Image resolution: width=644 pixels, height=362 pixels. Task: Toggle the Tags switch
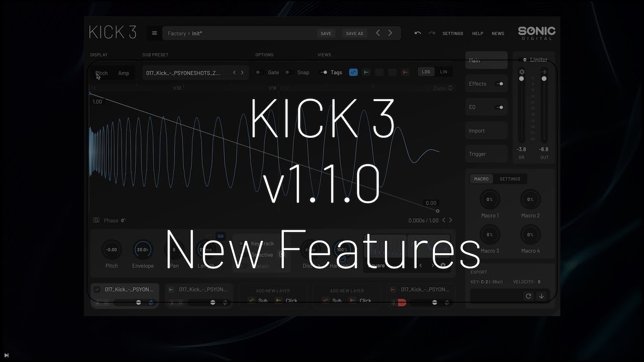pyautogui.click(x=324, y=72)
